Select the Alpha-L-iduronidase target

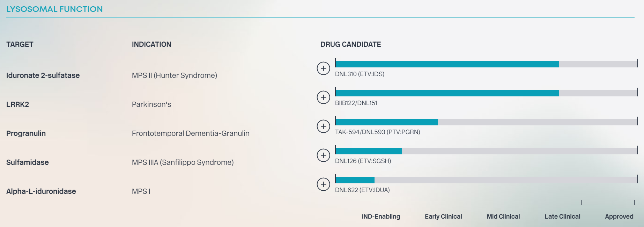click(x=41, y=191)
